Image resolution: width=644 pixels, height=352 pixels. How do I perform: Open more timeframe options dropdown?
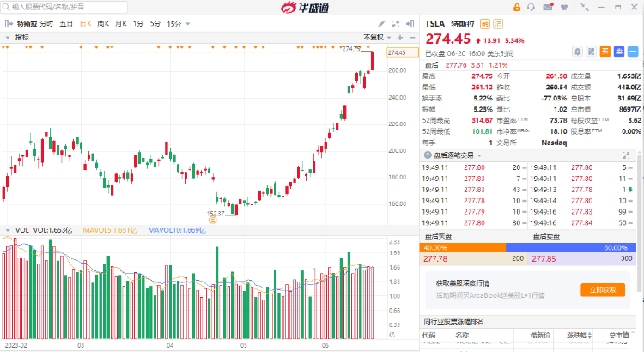coord(188,24)
